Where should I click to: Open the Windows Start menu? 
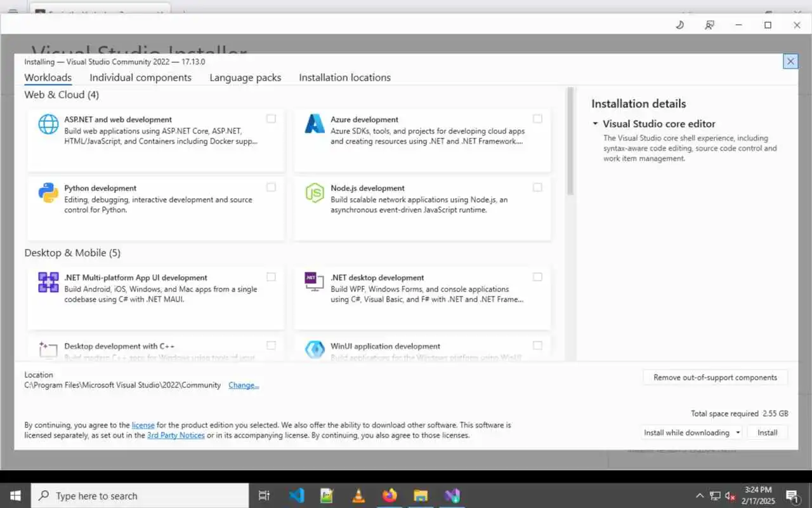tap(15, 496)
